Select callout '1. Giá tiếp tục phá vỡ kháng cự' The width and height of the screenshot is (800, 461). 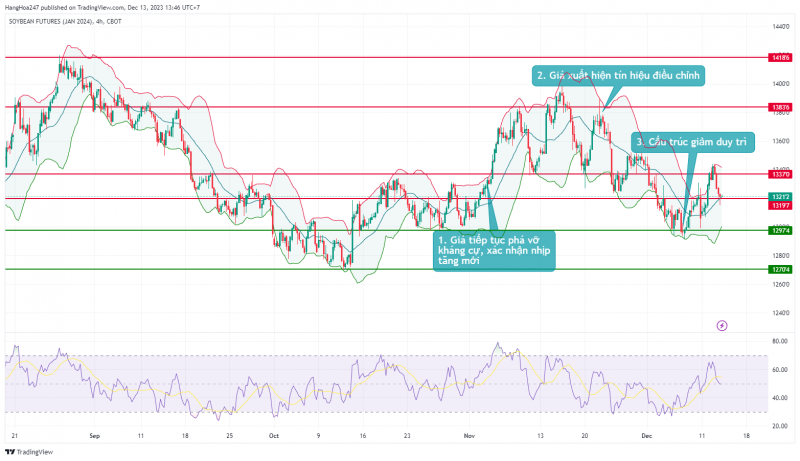[x=493, y=250]
